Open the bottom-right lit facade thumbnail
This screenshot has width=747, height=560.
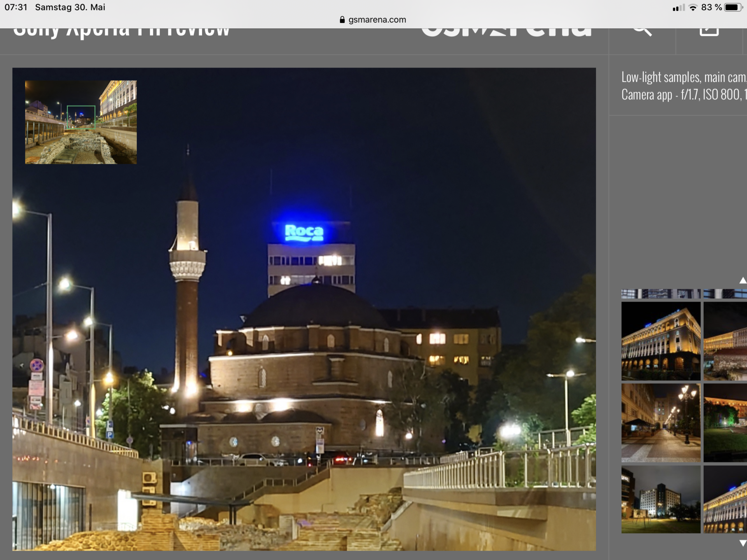click(725, 499)
